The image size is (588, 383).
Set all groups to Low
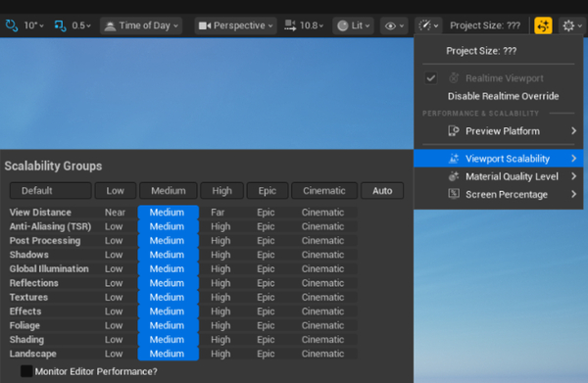click(115, 191)
